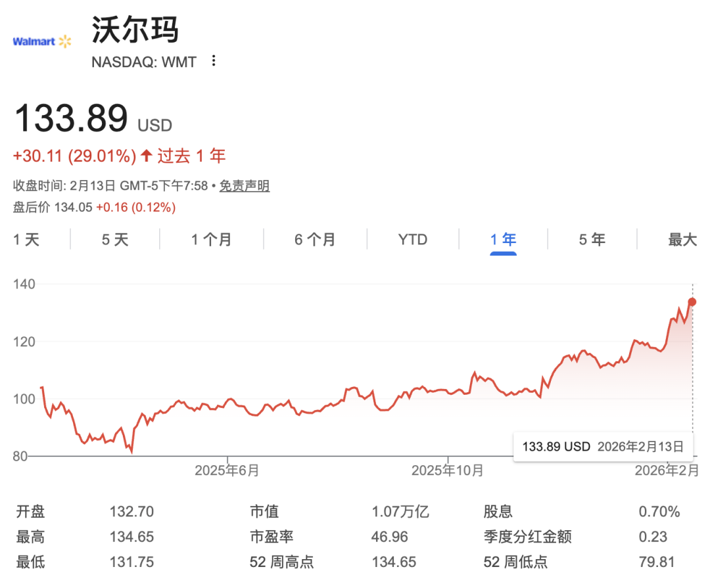Switch to the 1天 time range
The width and height of the screenshot is (710, 588).
click(x=26, y=240)
